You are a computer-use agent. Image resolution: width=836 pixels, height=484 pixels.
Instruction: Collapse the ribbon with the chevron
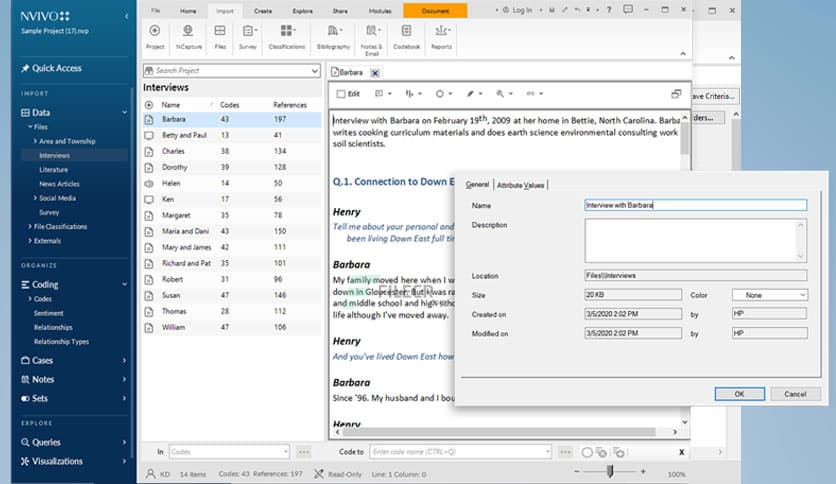[683, 54]
